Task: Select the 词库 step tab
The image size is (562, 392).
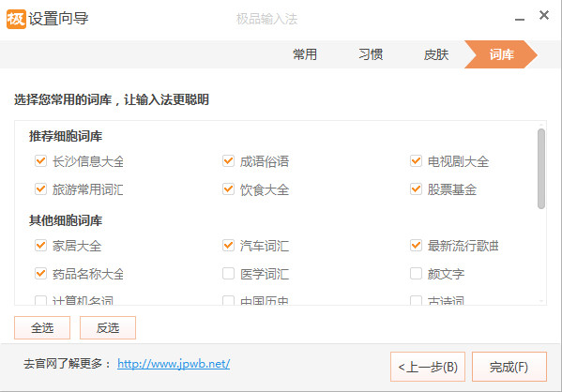Action: pyautogui.click(x=501, y=54)
